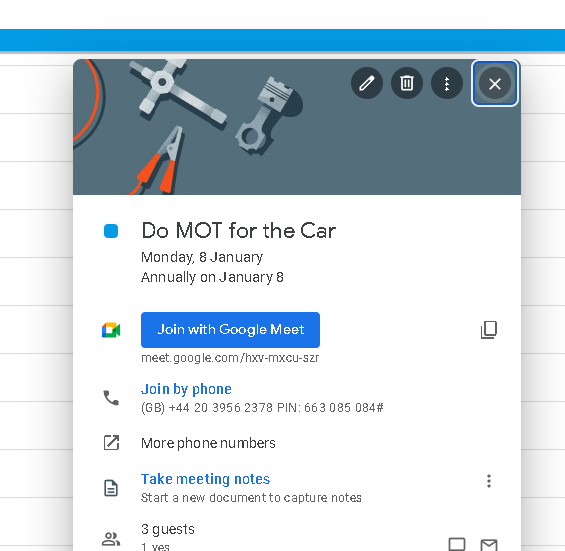Click the external link arrow icon
Viewport: 565px width, 551px height.
click(111, 443)
